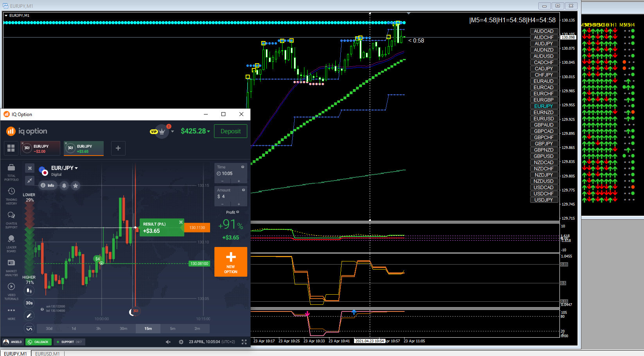644x356 pixels.
Task: Open the 30s candle interval selector
Action: coord(29,303)
